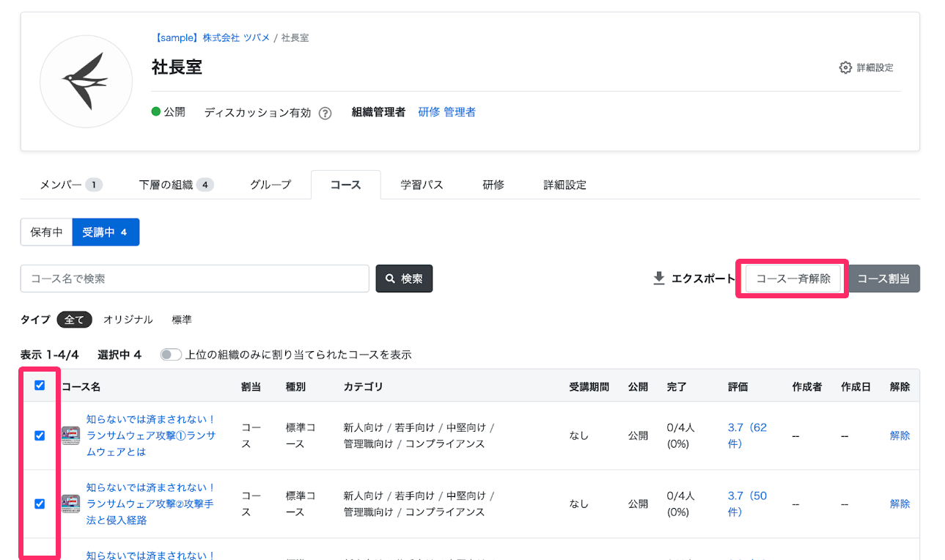Click 解除 for ランサムウェア攻撃② course
The height and width of the screenshot is (560, 945).
[900, 504]
